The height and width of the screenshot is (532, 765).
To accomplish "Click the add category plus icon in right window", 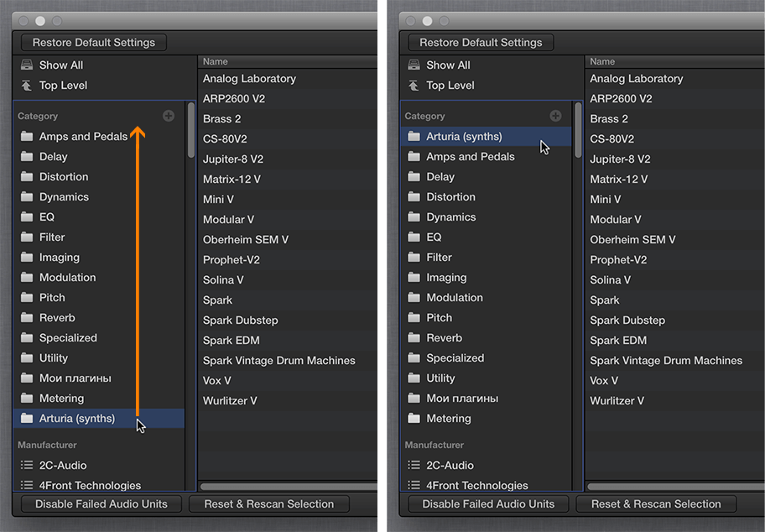I will [555, 116].
